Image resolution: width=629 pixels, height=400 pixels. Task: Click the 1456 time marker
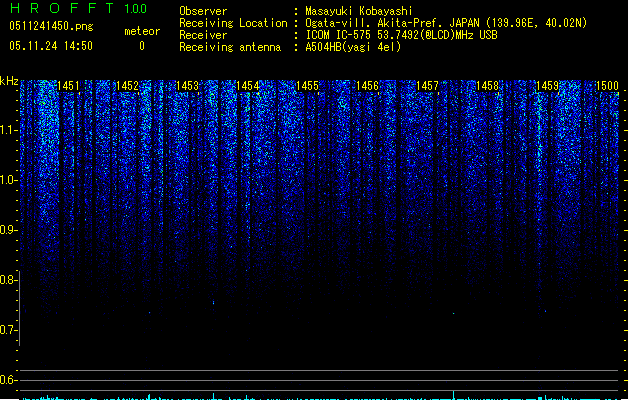click(367, 86)
